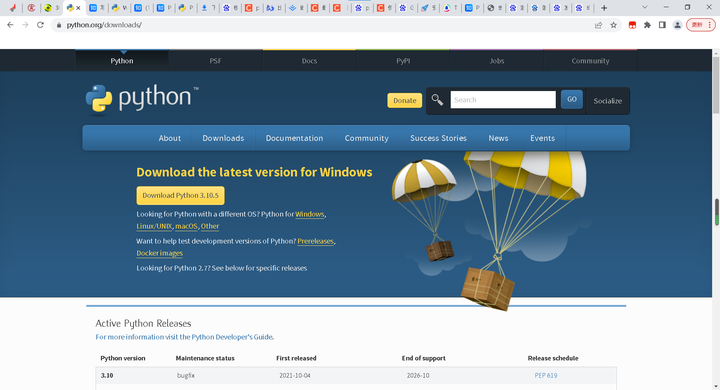Click the 2021-10-04 first released date
The width and height of the screenshot is (720, 390).
pyautogui.click(x=295, y=375)
